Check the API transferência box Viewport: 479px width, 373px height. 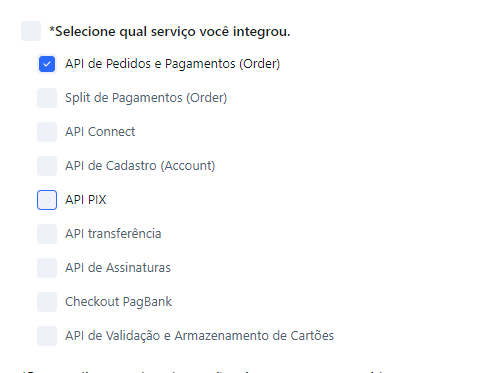(x=47, y=234)
